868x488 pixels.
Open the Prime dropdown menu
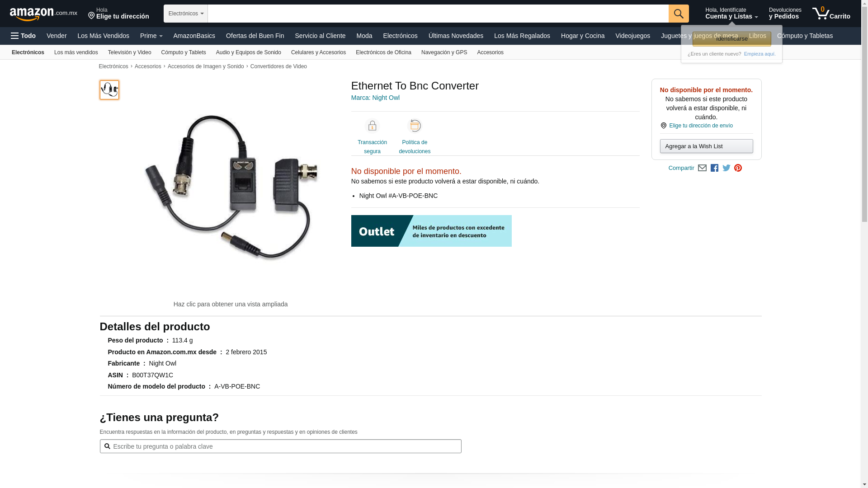pyautogui.click(x=151, y=36)
